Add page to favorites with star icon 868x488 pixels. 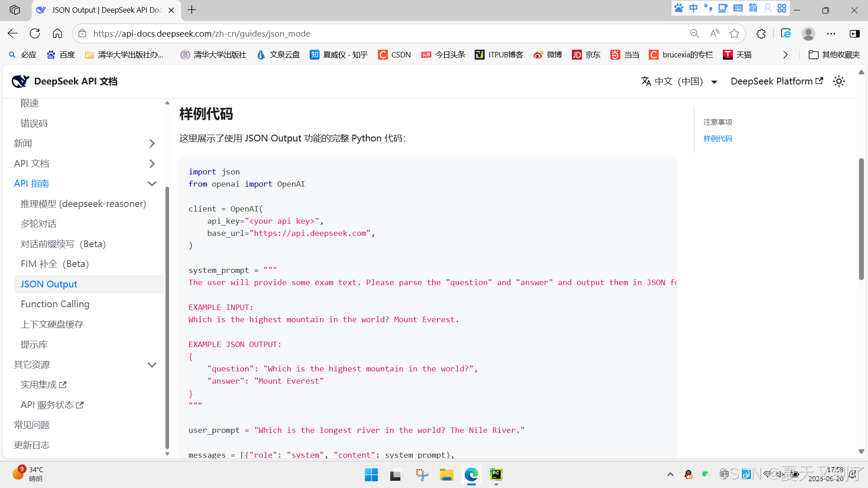coord(735,33)
